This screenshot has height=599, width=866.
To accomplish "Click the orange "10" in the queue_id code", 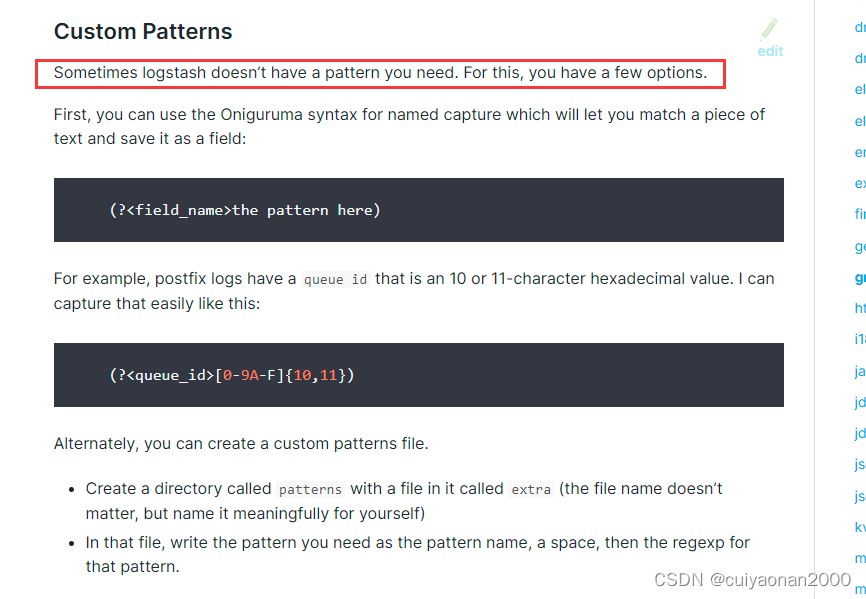I will [302, 375].
